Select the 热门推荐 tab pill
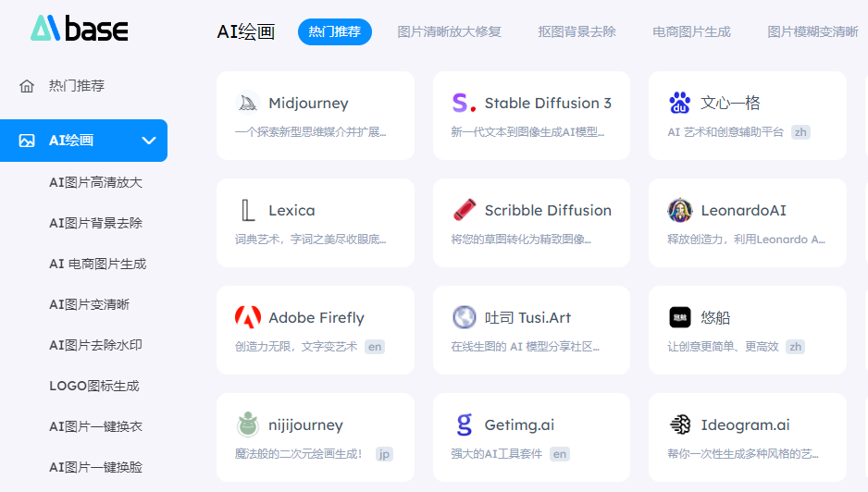 click(335, 32)
